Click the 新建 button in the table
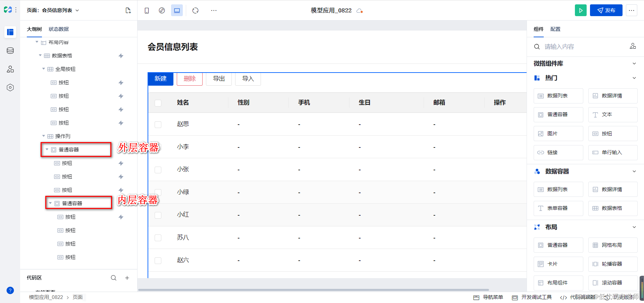 click(x=161, y=79)
